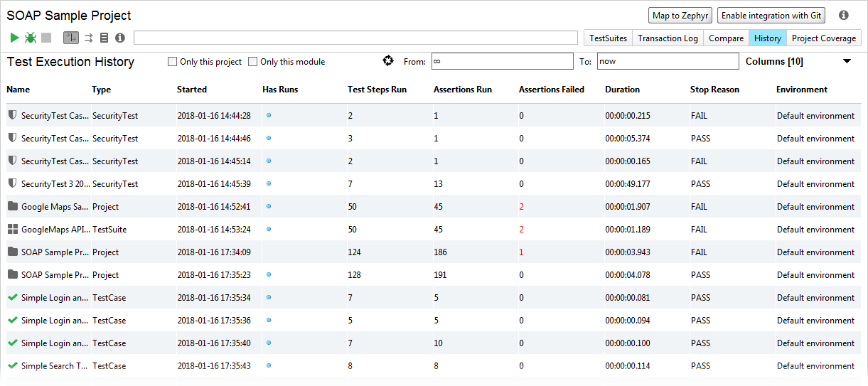Click the From date input field

pos(500,62)
